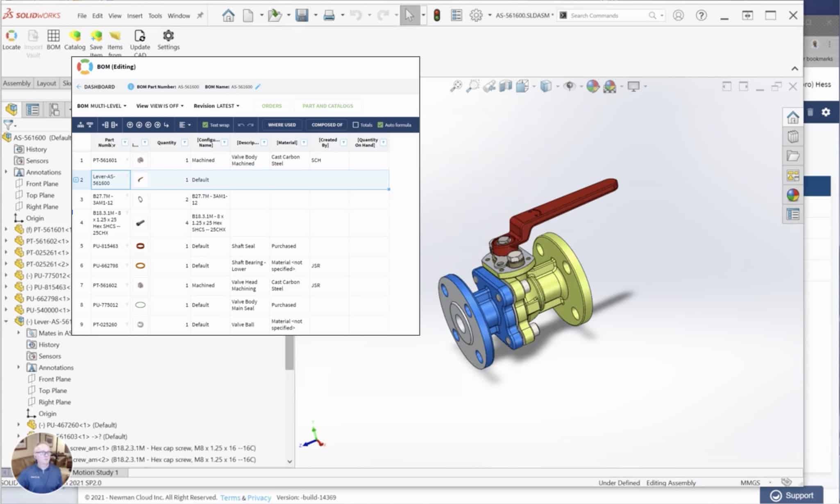Click the undo icon in BOM toolbar
This screenshot has width=840, height=504.
click(241, 124)
